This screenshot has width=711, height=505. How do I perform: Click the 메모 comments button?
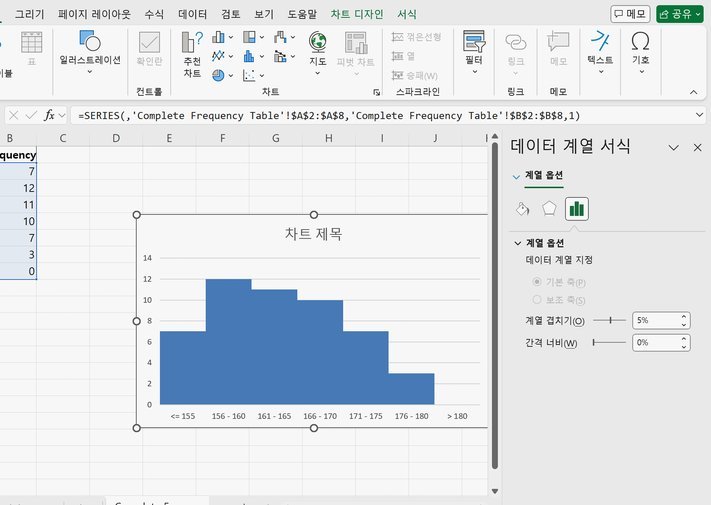[x=630, y=14]
